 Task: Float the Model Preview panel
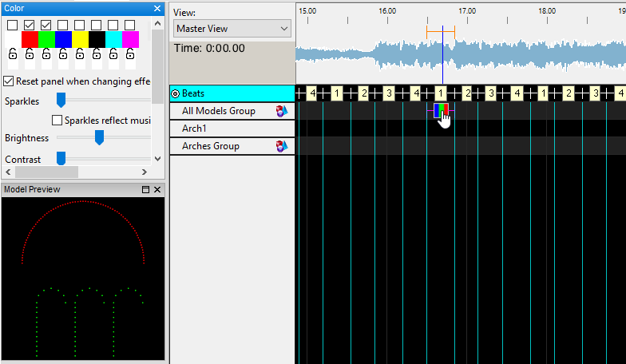click(x=146, y=190)
